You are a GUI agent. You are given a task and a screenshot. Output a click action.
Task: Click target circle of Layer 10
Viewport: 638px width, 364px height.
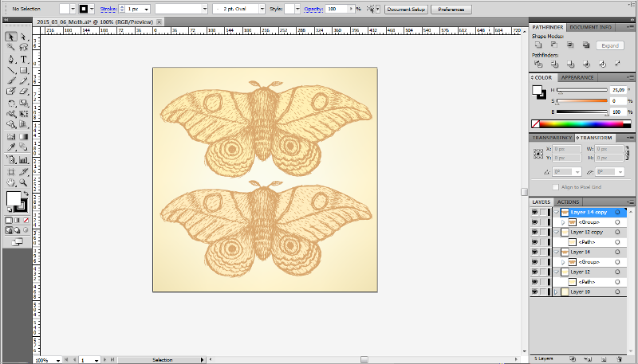[x=617, y=292]
